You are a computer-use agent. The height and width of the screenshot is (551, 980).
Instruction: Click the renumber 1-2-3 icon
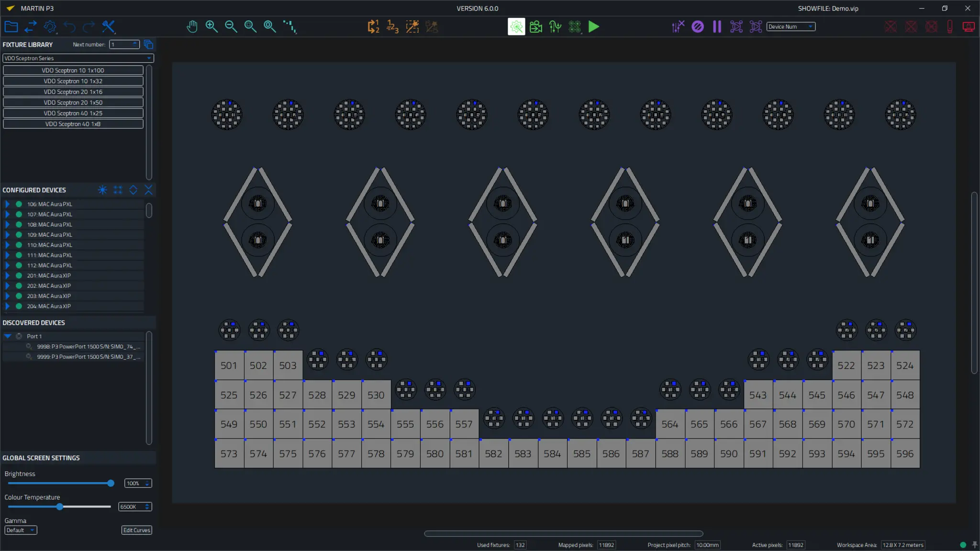click(x=392, y=27)
